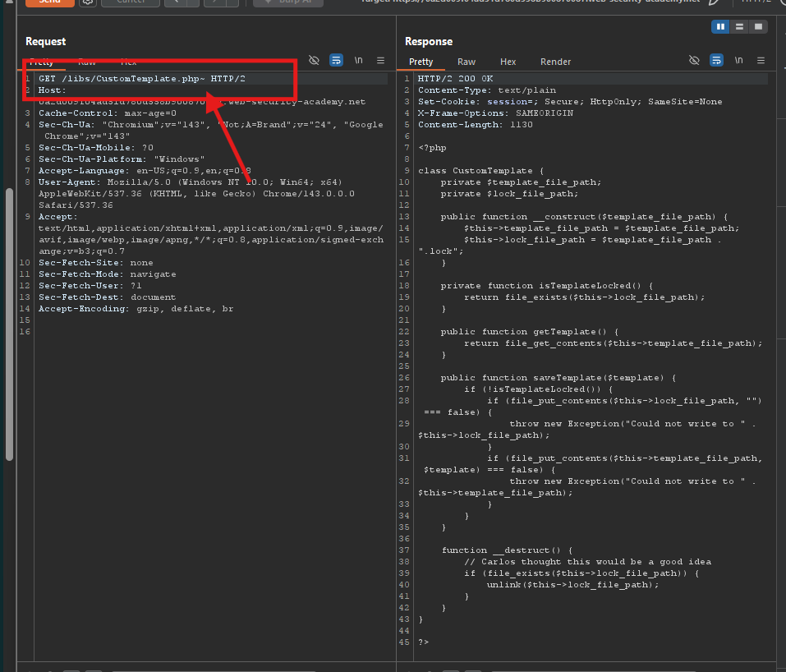Toggle show newline characters in Request
Viewport: 786px width, 672px height.
[x=358, y=60]
